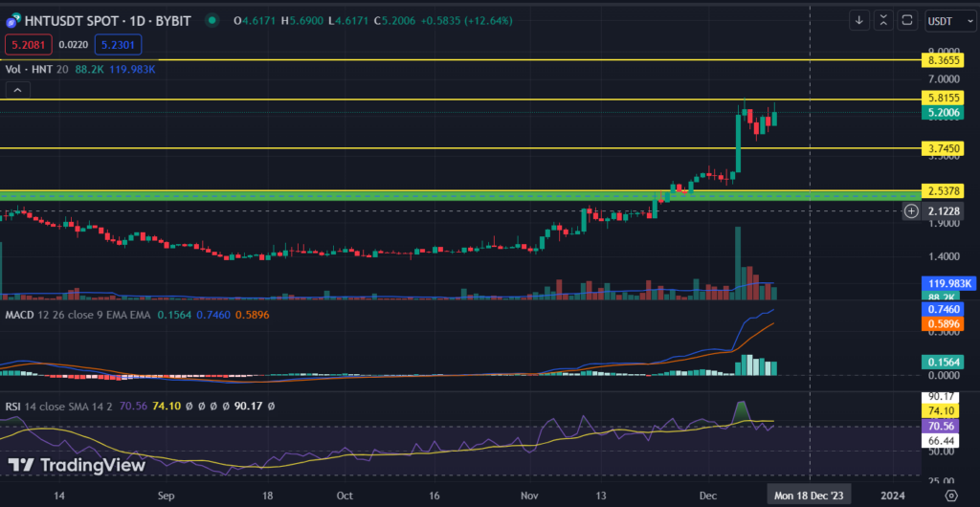Select the Vol · HNT indicator legend

point(36,69)
